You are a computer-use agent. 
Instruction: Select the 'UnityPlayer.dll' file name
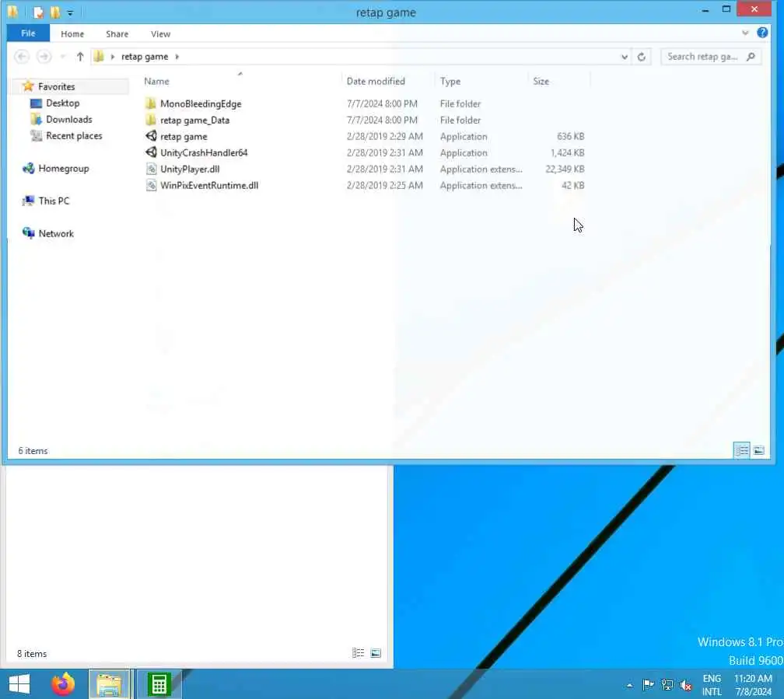(190, 169)
